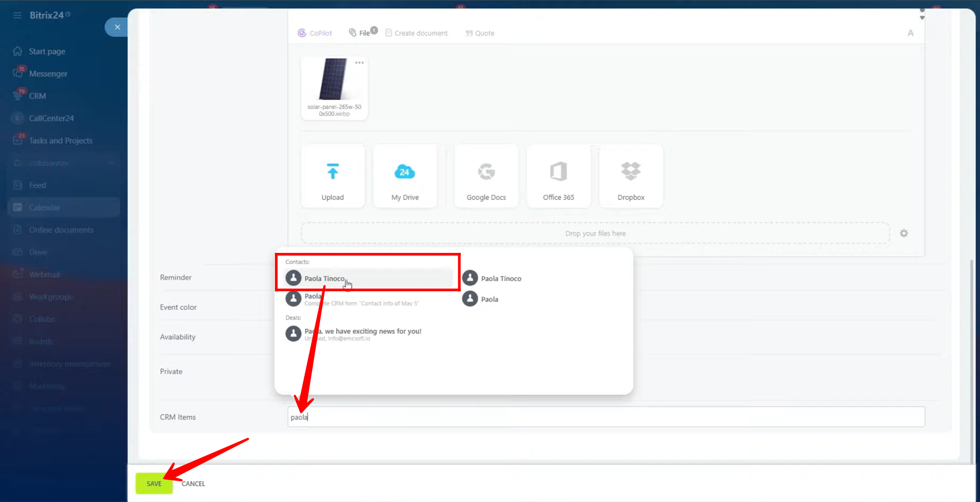This screenshot has height=502, width=980.
Task: Click the CoPilot icon in editor toolbar
Action: (302, 33)
